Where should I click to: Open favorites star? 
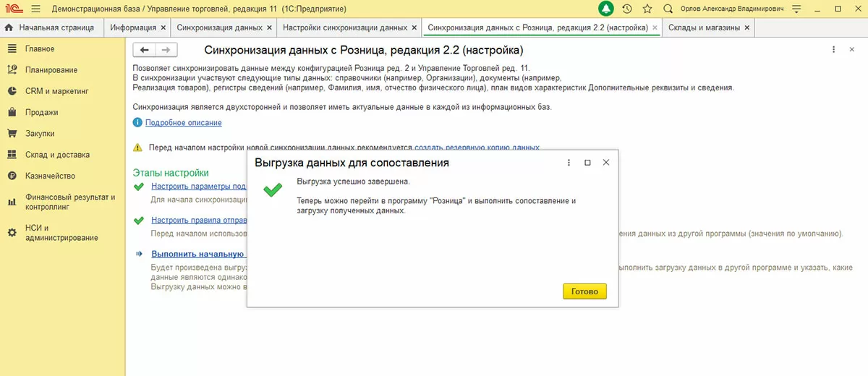point(647,9)
